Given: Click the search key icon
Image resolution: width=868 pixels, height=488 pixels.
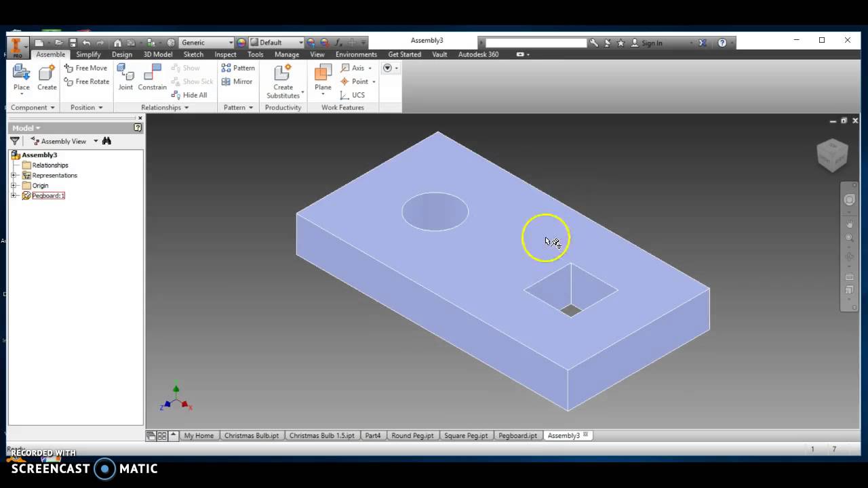Looking at the screenshot, I should [594, 43].
